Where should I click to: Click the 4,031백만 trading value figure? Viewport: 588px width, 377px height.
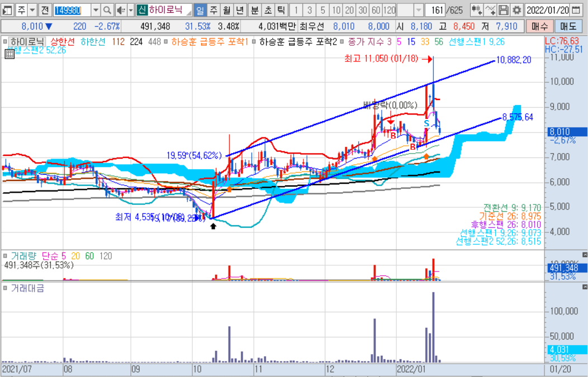pos(277,26)
